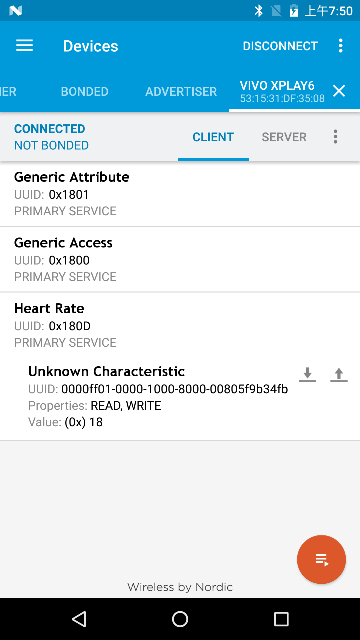Tap the Android home circle button
Image resolution: width=360 pixels, height=640 pixels.
(180, 619)
